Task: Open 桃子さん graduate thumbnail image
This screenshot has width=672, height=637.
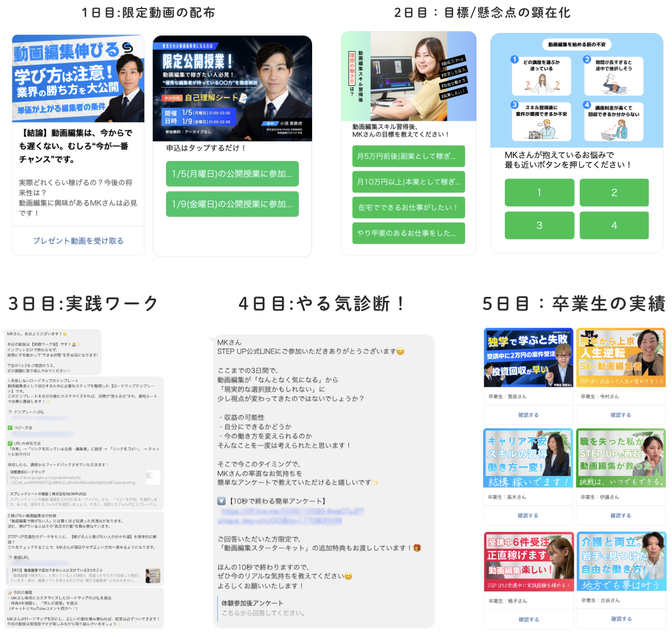Action: coord(528,561)
